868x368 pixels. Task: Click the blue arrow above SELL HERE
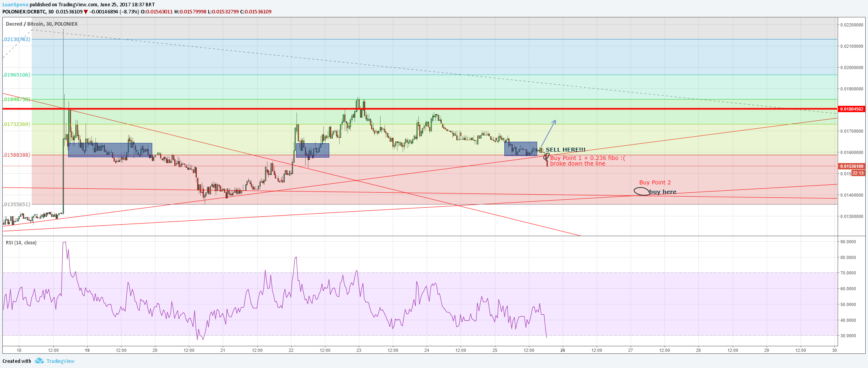pyautogui.click(x=548, y=133)
